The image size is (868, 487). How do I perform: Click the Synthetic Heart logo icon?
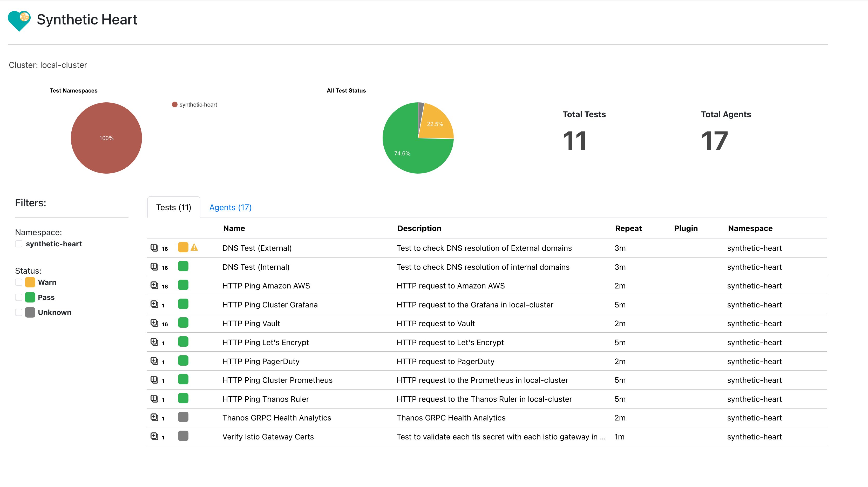(19, 20)
